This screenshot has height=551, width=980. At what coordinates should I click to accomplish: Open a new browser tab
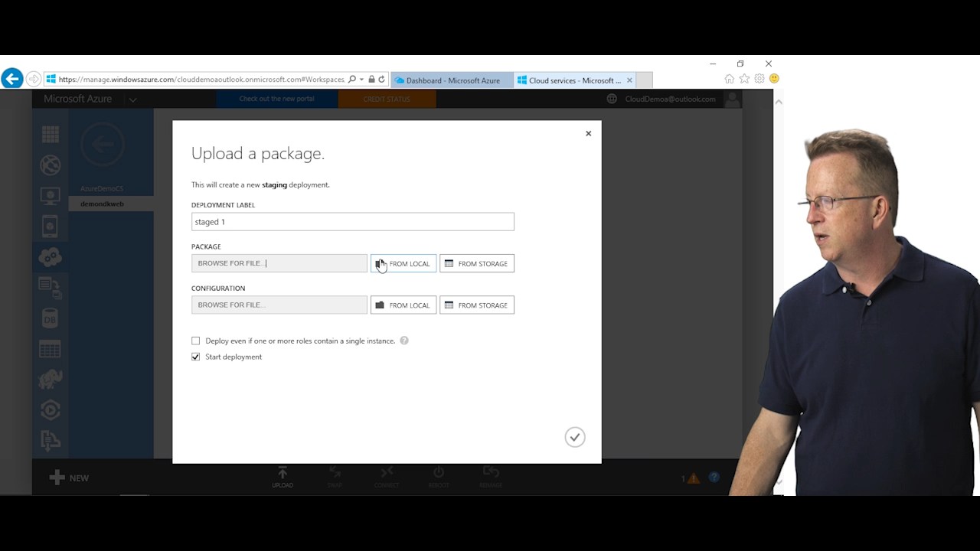pyautogui.click(x=645, y=80)
